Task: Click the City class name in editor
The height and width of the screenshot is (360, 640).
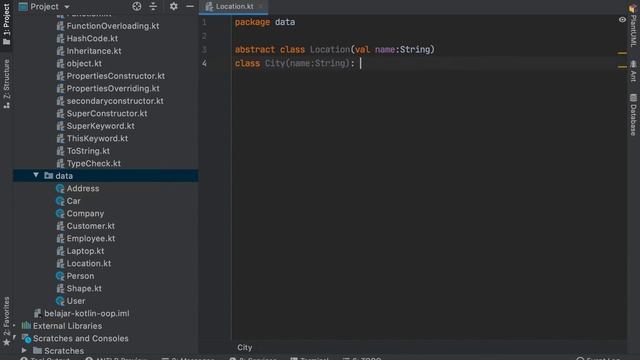Action: click(x=275, y=63)
